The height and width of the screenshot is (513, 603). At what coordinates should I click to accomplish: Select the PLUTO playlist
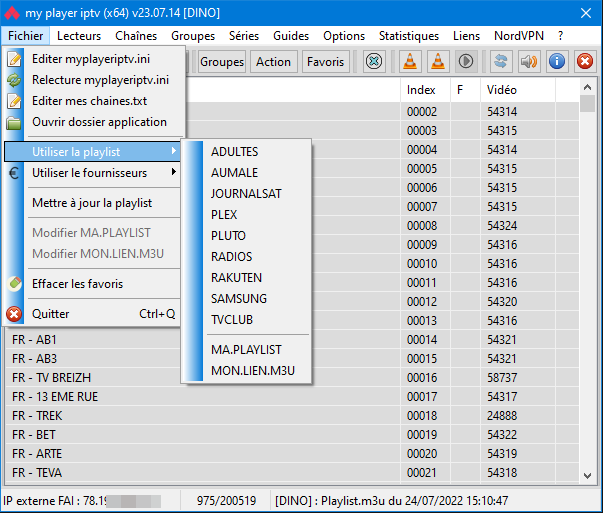coord(246,236)
